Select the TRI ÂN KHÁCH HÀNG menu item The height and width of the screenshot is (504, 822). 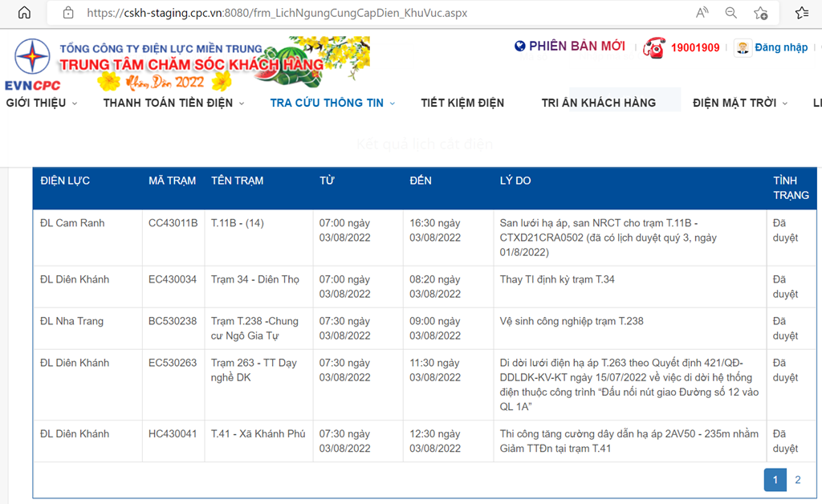click(598, 103)
